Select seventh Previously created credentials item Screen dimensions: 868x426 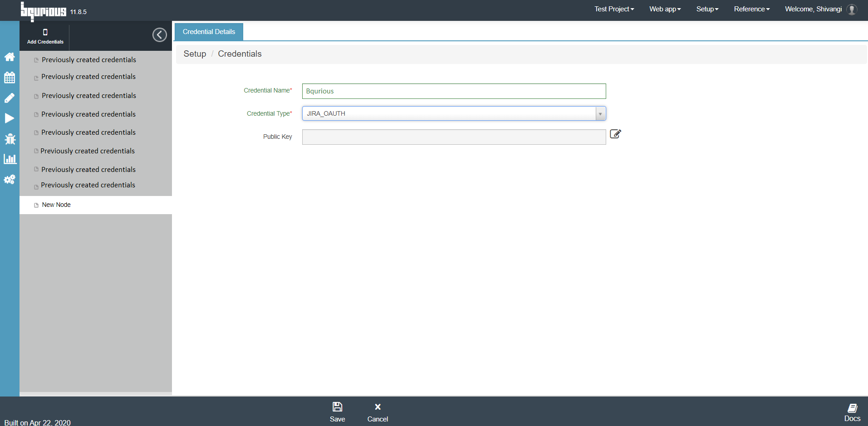pos(88,170)
